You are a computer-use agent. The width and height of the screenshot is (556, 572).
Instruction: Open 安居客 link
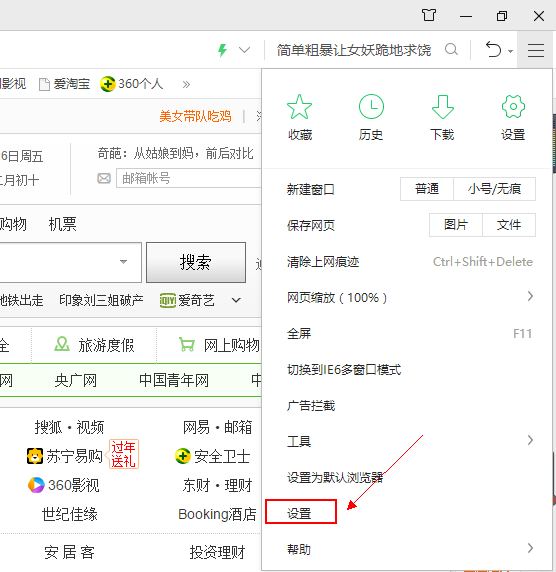[x=69, y=552]
